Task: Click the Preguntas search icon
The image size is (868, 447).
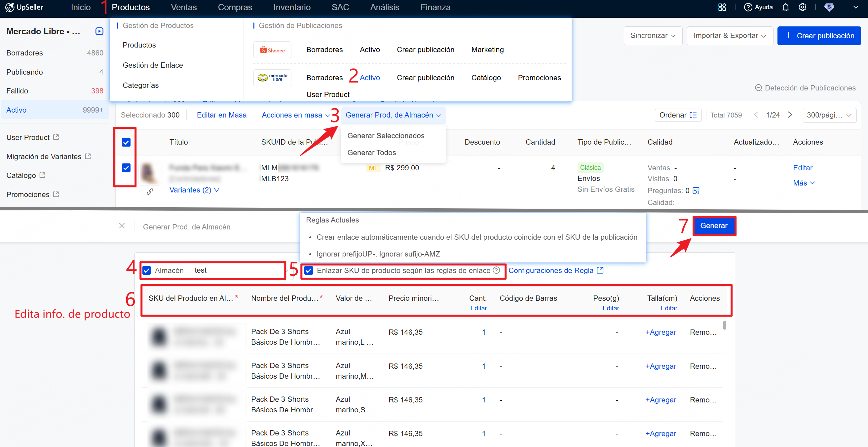Action: click(696, 190)
